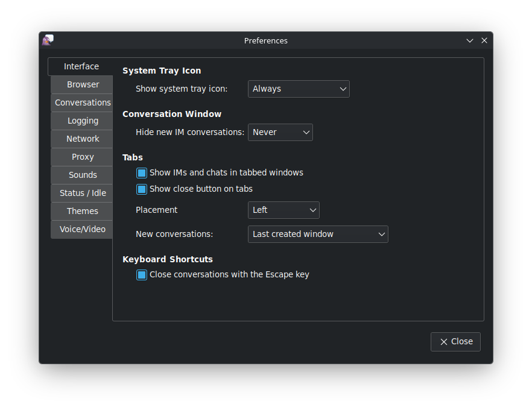Click the New conversations label
532x410 pixels.
pos(174,235)
